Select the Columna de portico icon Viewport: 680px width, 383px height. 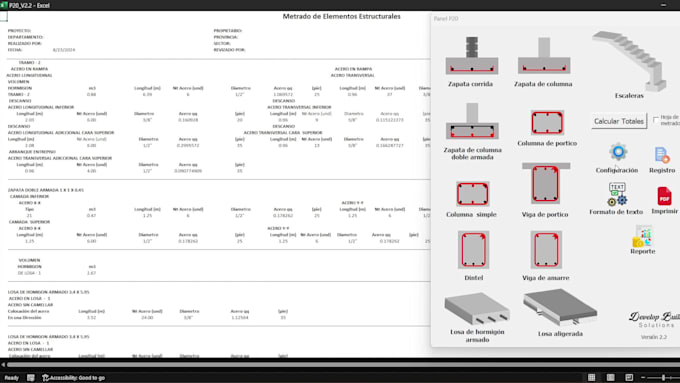pyautogui.click(x=547, y=123)
